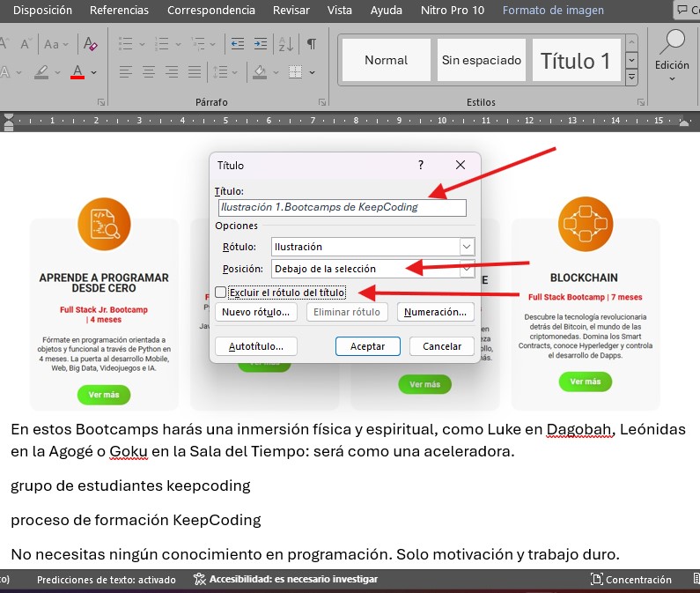Open the Correspondencia tab
Viewport: 700px width, 593px height.
pyautogui.click(x=211, y=10)
